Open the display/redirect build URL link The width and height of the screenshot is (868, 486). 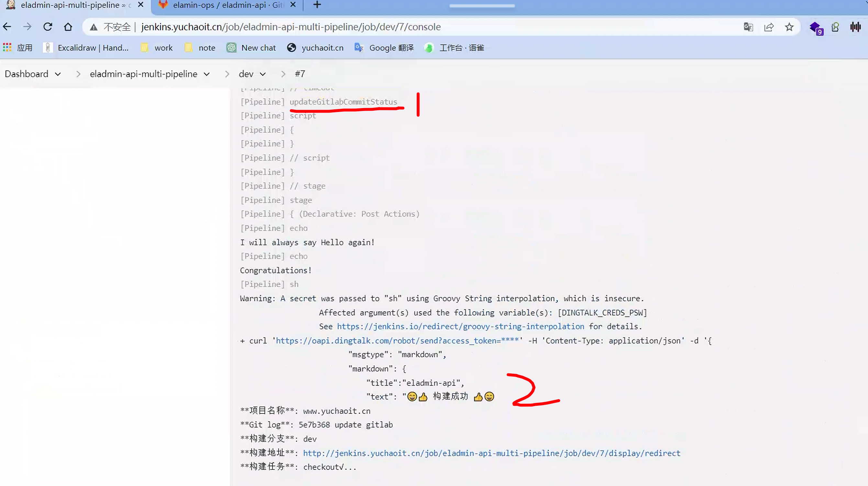(491, 453)
